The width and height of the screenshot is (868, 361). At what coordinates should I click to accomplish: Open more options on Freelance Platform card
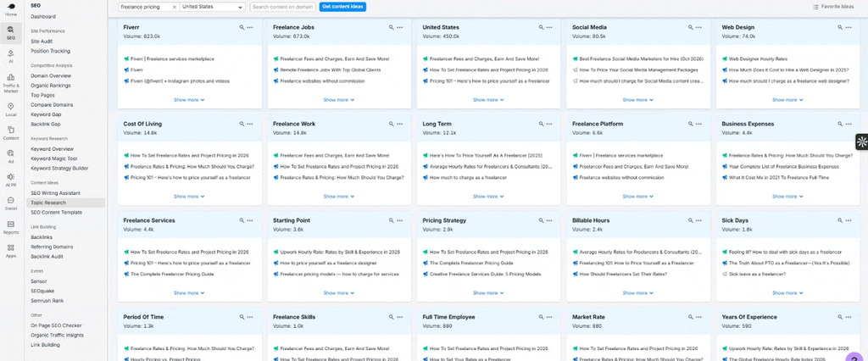699,124
